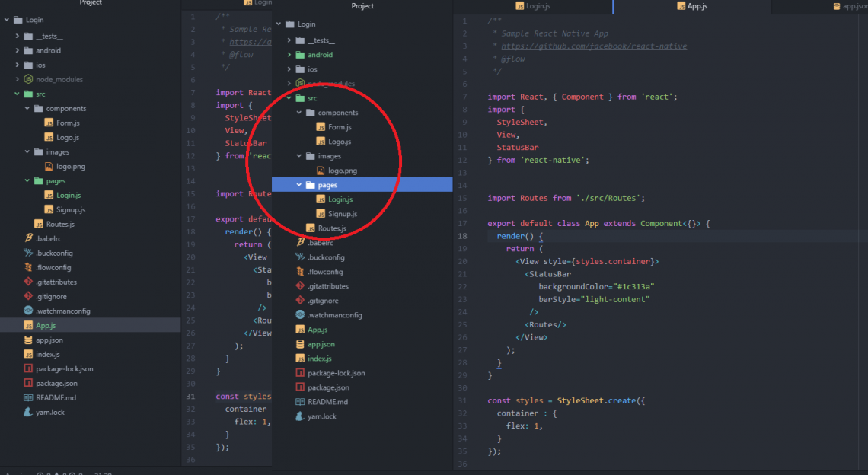Screen dimensions: 868x475
Task: Click the green android folder icon
Action: (301, 55)
